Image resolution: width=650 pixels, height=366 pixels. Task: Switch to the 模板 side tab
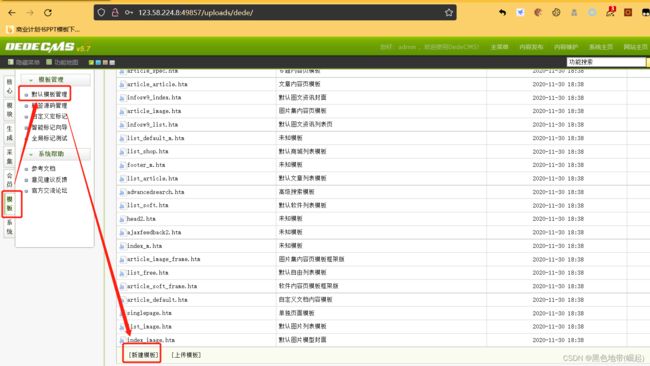10,204
